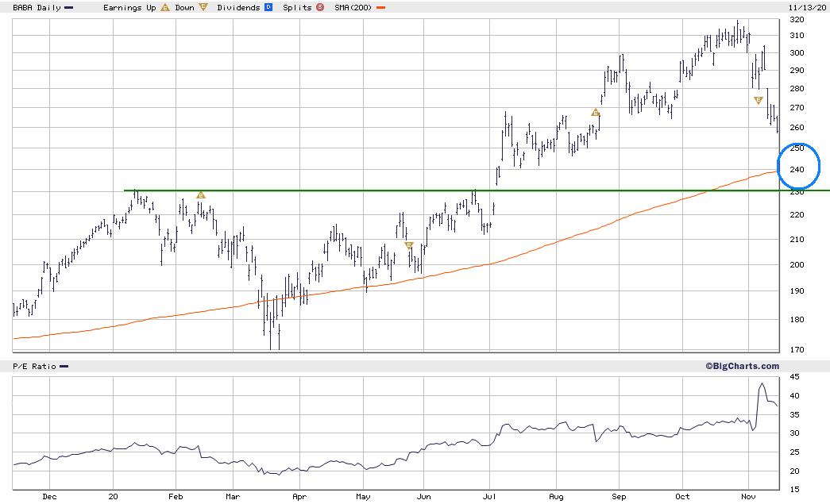Click the 220 price axis label
Screen dimensions: 830x504
tap(797, 215)
